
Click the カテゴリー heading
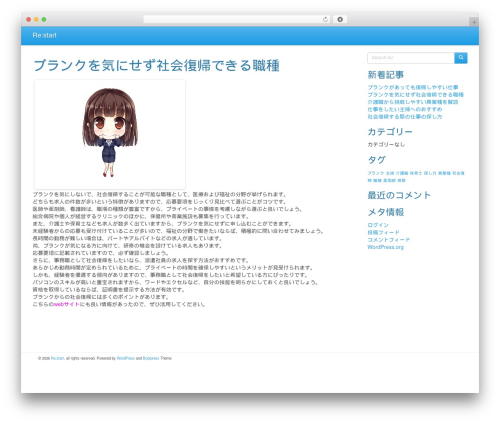pos(390,132)
